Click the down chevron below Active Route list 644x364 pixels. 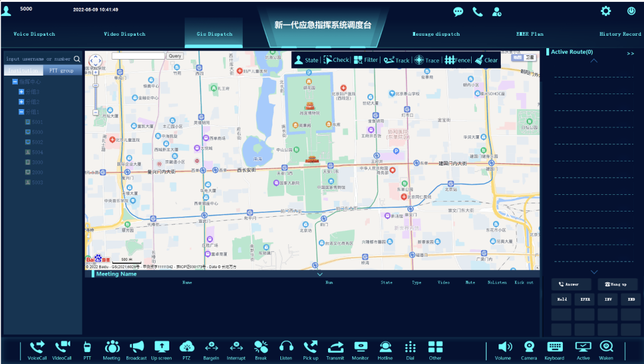594,272
